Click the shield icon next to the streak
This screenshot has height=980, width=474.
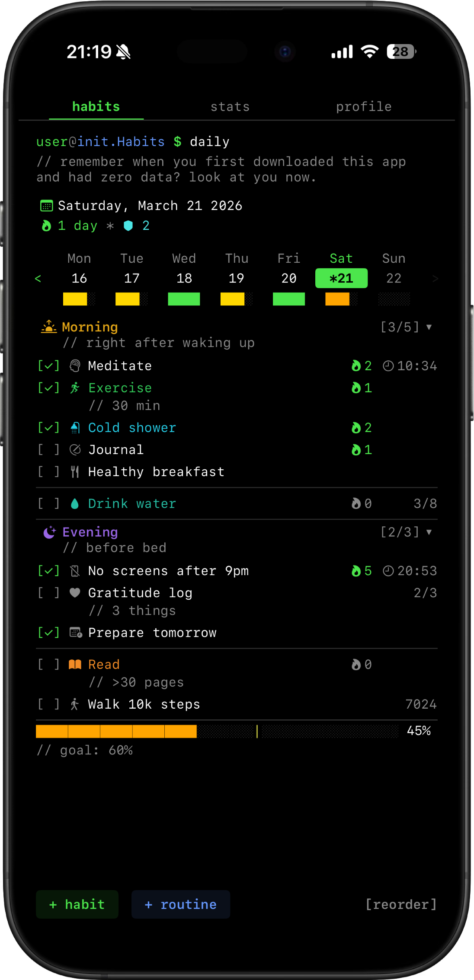[128, 225]
